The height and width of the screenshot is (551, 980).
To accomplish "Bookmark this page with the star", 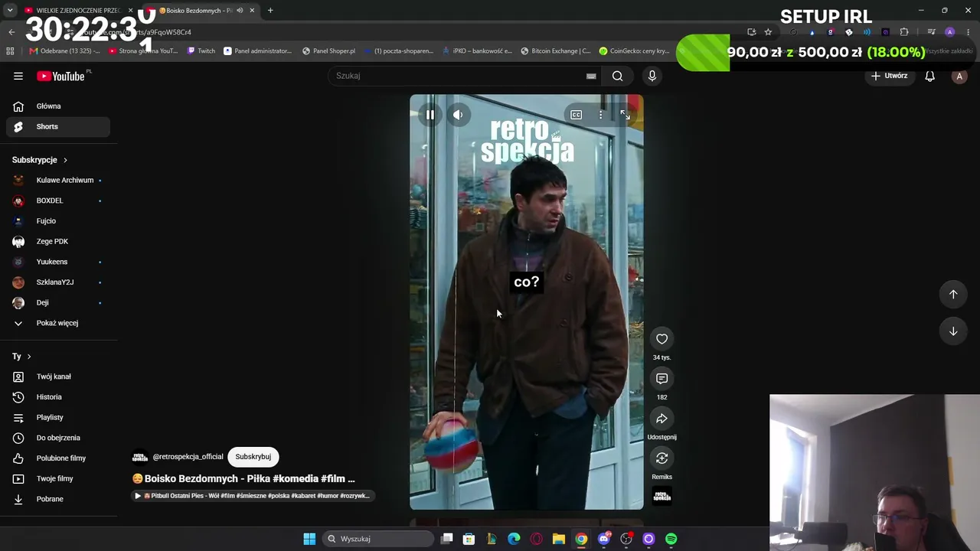I will coord(768,32).
